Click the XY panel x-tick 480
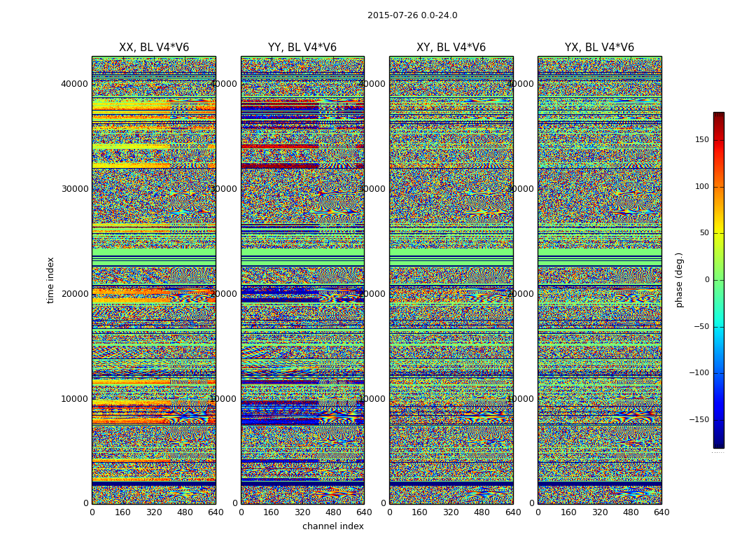Screen dimensions: 735x560 [x=482, y=512]
